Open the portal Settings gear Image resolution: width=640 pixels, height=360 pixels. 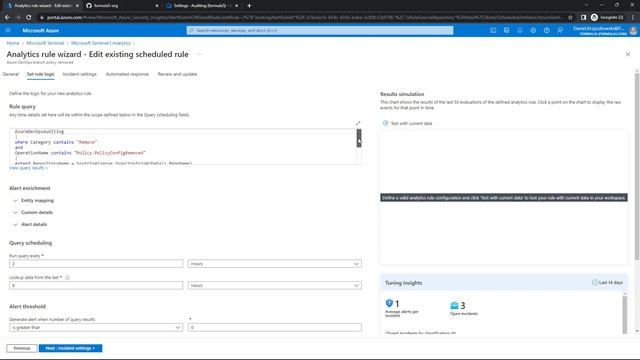[x=533, y=30]
